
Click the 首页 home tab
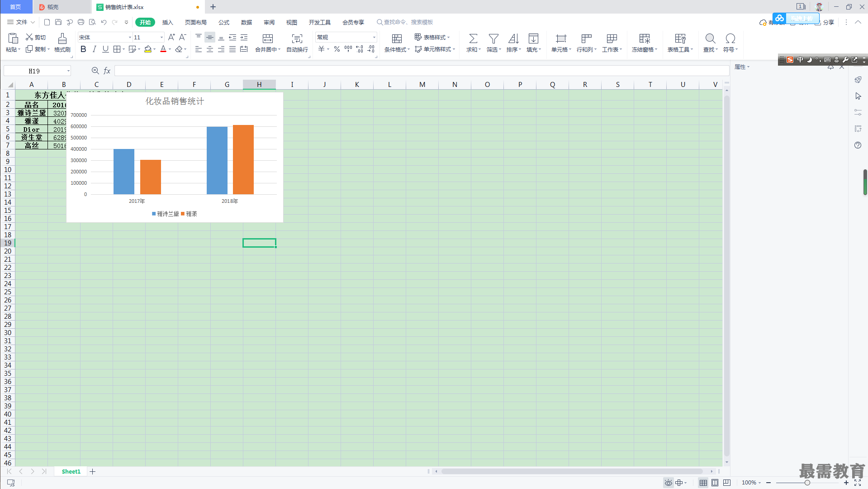pos(16,7)
